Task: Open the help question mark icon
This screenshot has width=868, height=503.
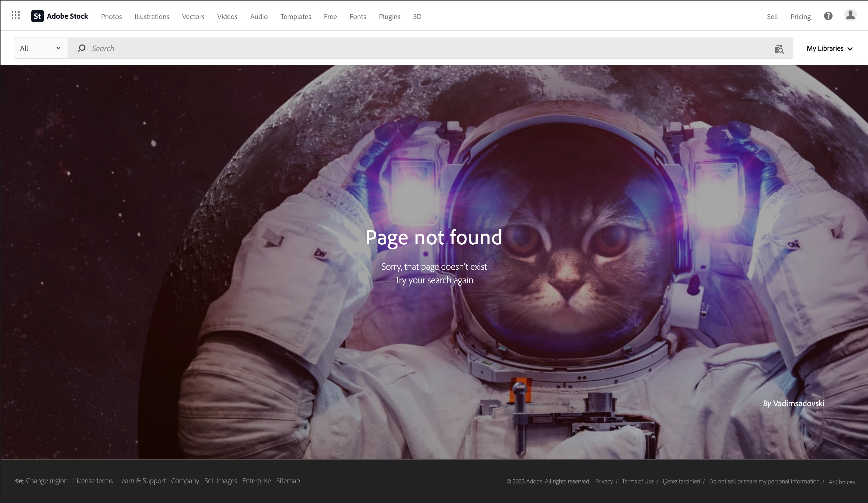Action: [x=828, y=16]
